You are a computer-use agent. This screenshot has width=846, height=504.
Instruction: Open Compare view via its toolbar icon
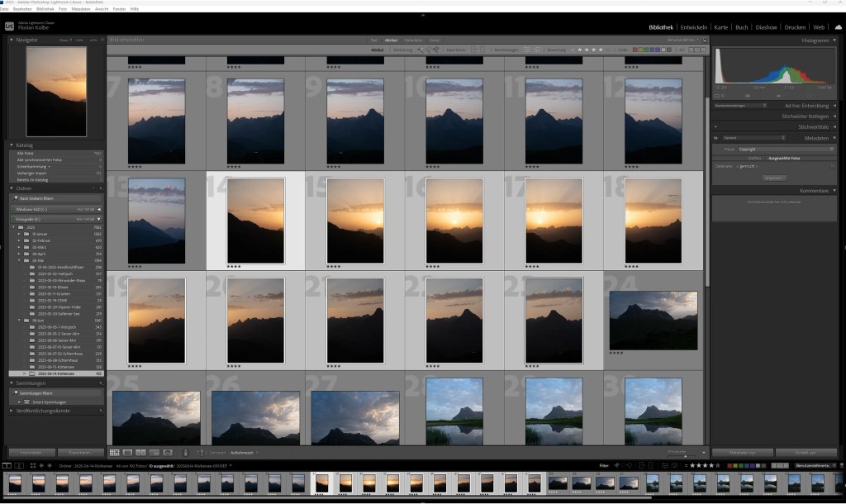140,452
